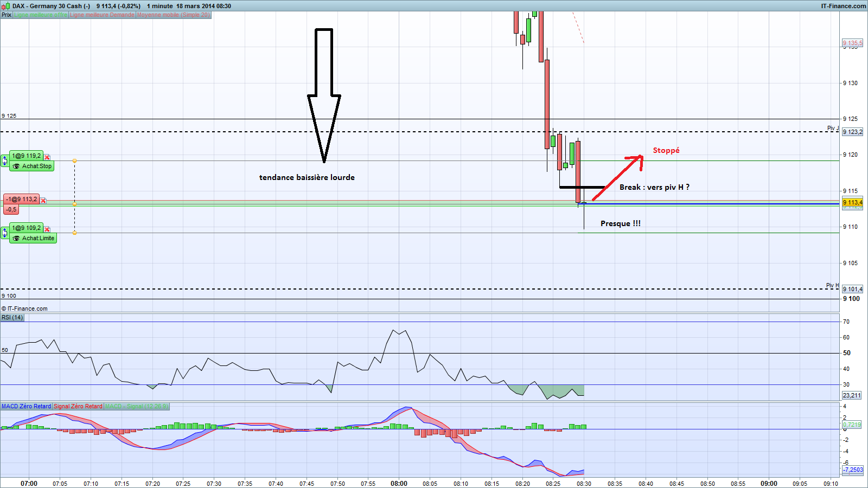The height and width of the screenshot is (488, 868).
Task: Select the 'tendance baissière lourde' annotation text
Action: (x=307, y=177)
